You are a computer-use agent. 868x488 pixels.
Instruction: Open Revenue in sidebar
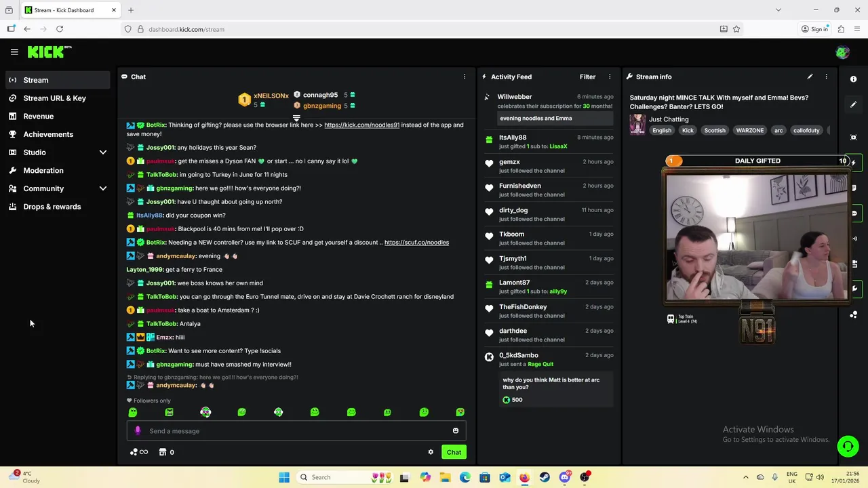(x=58, y=116)
